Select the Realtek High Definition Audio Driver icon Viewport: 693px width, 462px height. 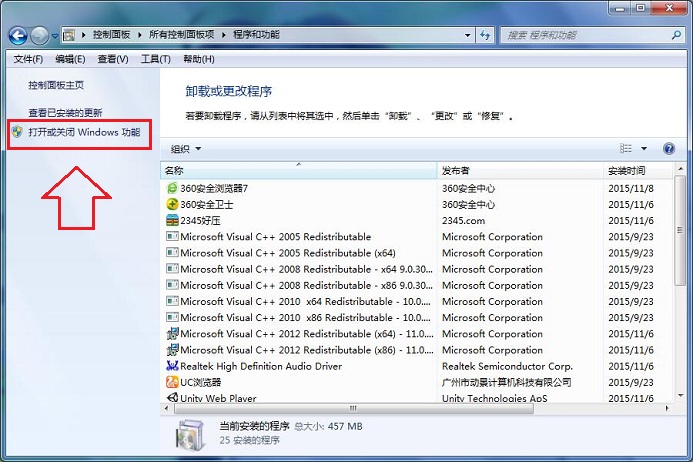pos(172,366)
